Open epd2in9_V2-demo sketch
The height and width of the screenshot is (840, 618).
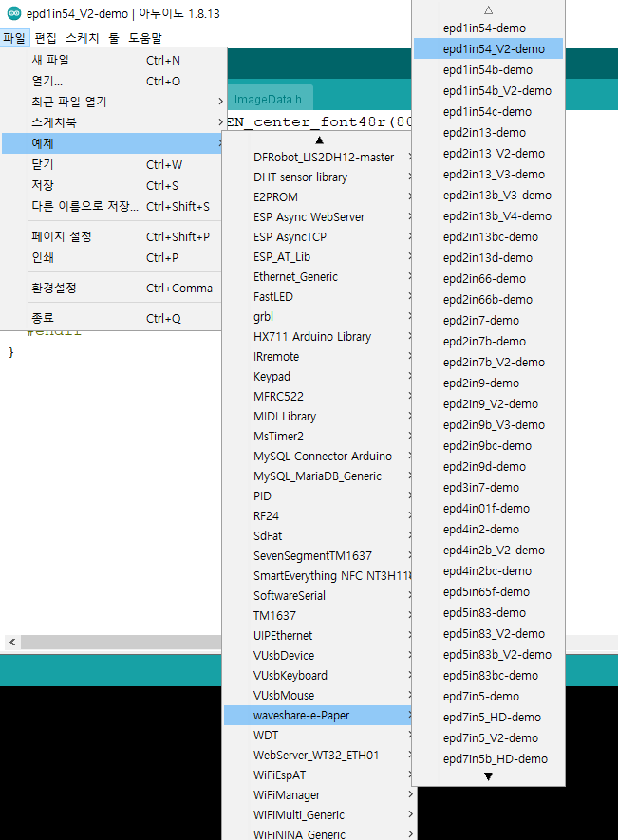[488, 404]
